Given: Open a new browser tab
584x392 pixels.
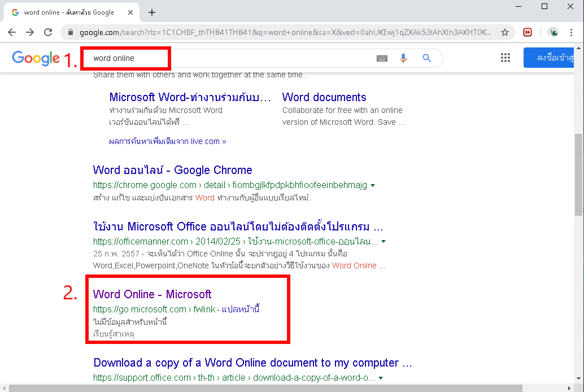Looking at the screenshot, I should [151, 12].
